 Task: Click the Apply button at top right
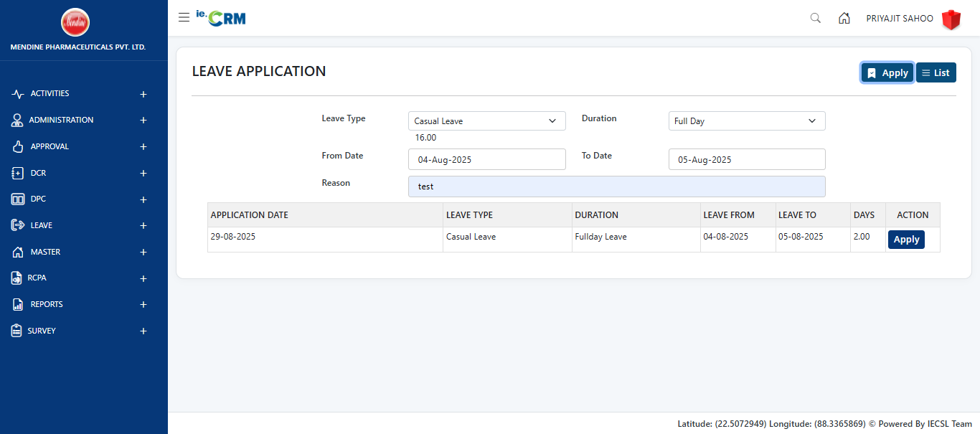(x=887, y=72)
